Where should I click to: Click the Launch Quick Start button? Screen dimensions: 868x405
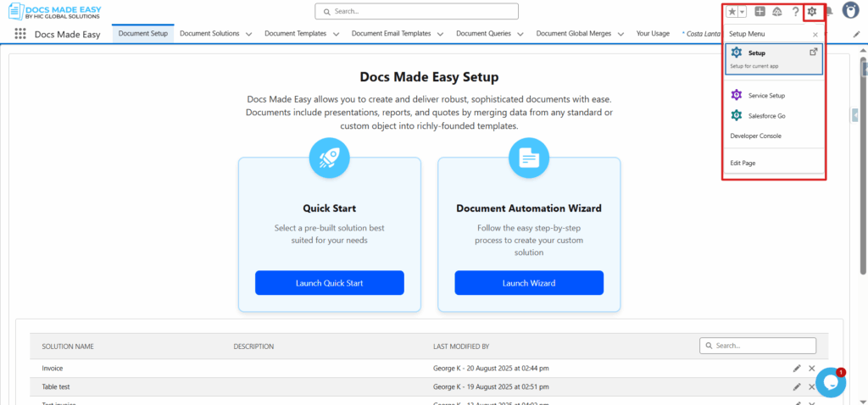click(330, 283)
